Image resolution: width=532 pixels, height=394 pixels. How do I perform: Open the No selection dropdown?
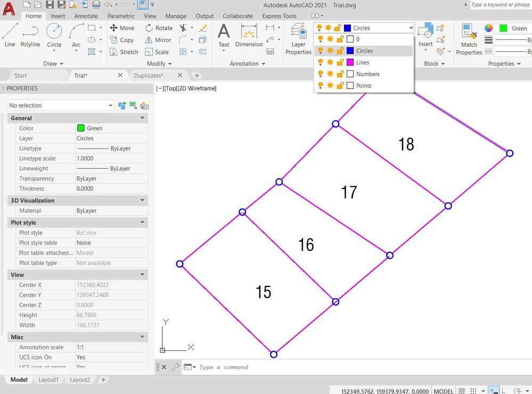point(61,105)
